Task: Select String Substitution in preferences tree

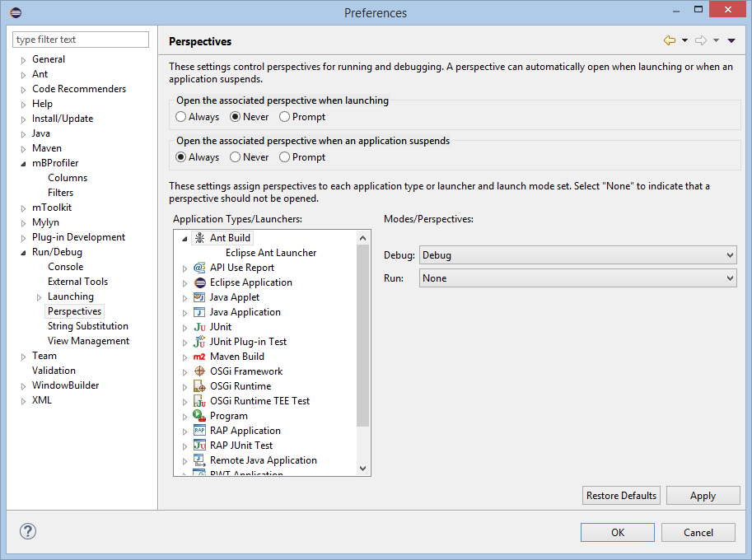Action: [87, 326]
